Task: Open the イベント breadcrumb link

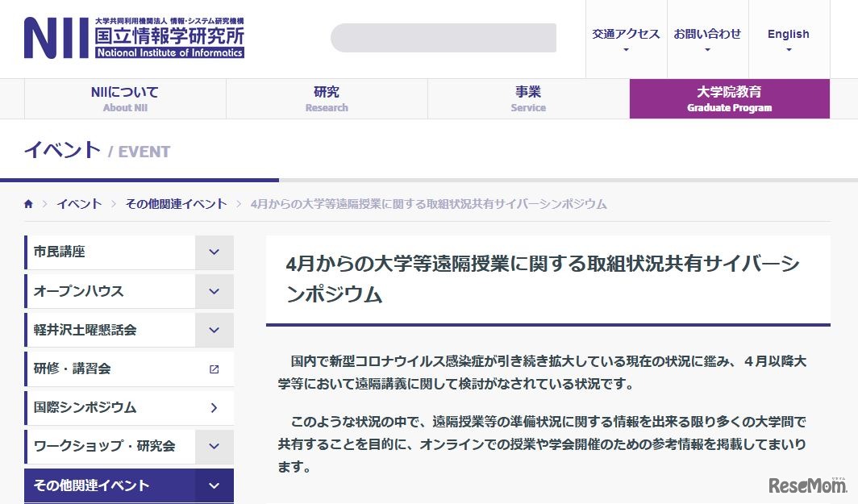Action: tap(78, 204)
